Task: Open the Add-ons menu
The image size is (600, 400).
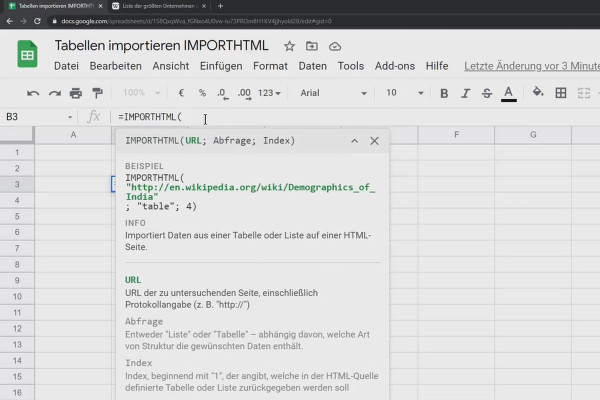Action: click(x=395, y=66)
